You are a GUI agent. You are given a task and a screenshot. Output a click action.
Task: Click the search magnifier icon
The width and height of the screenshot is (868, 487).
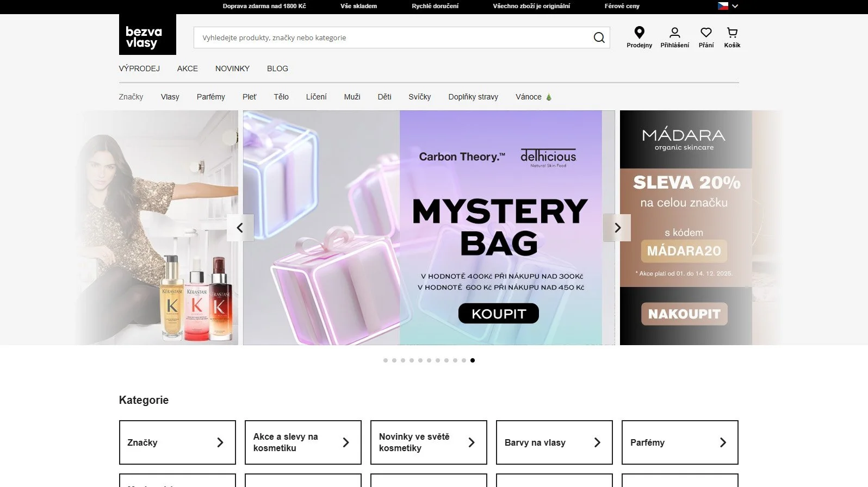599,38
